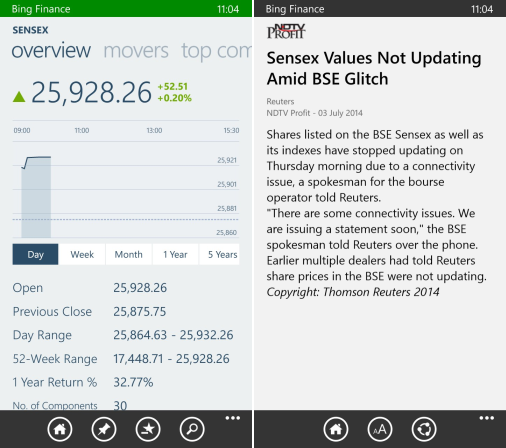Tap 52-Week Range 17,448.71 - 25,928.26
The image size is (506, 448).
click(171, 359)
